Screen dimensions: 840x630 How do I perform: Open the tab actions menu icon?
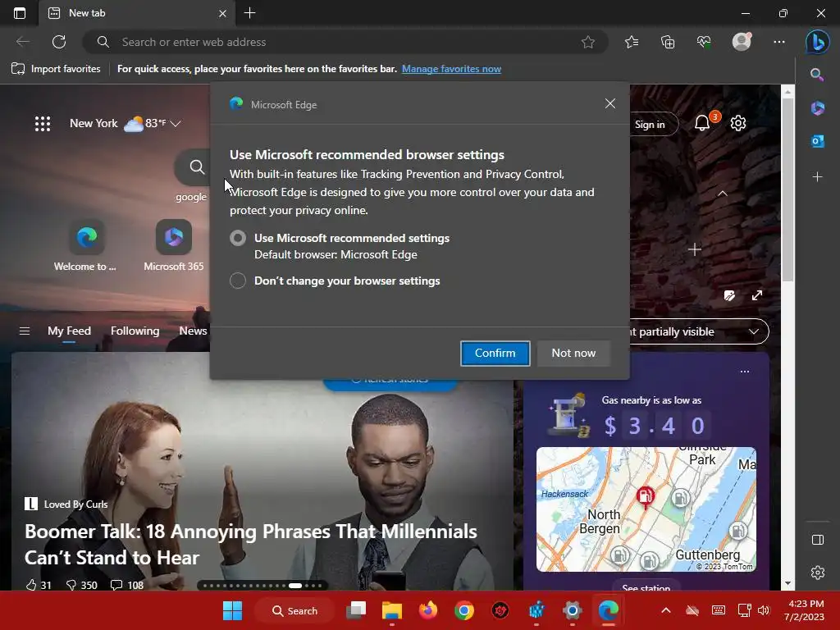point(20,13)
